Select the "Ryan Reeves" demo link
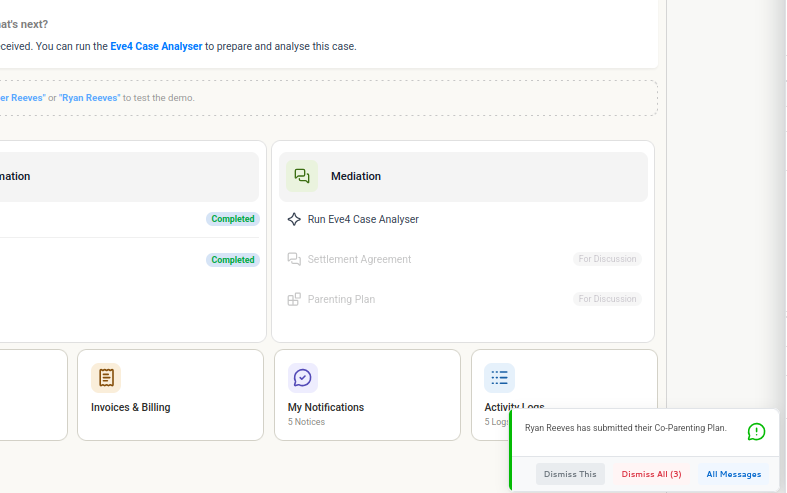 coord(90,98)
